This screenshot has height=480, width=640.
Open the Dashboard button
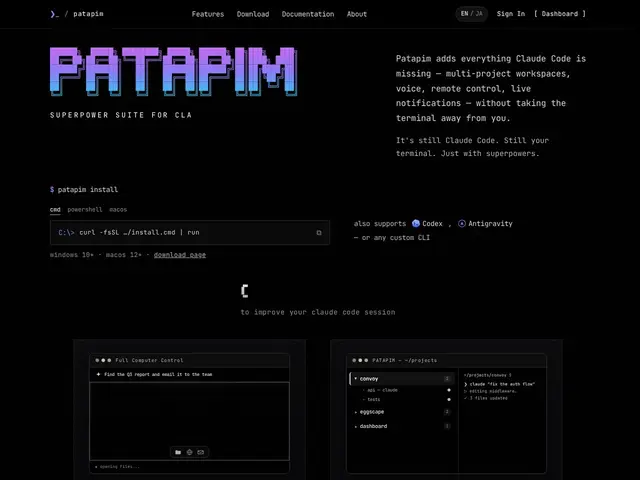click(560, 14)
